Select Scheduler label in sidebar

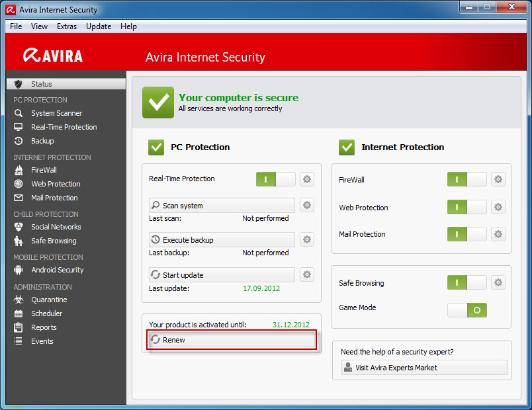pyautogui.click(x=47, y=313)
